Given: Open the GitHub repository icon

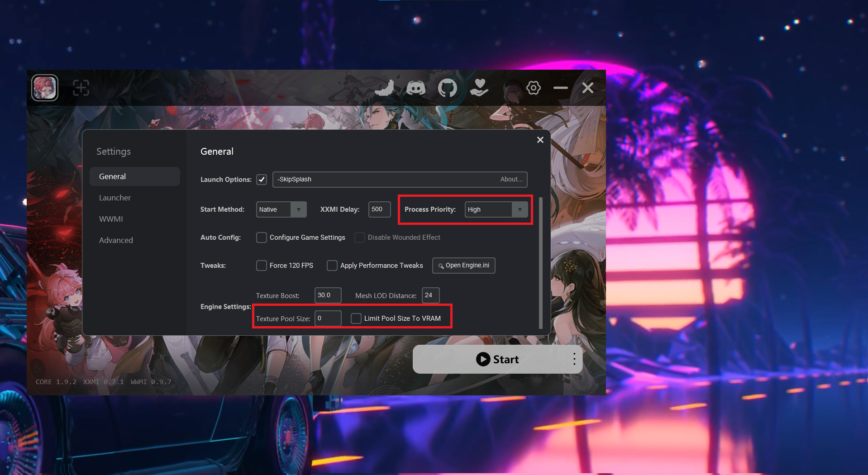Looking at the screenshot, I should tap(448, 88).
